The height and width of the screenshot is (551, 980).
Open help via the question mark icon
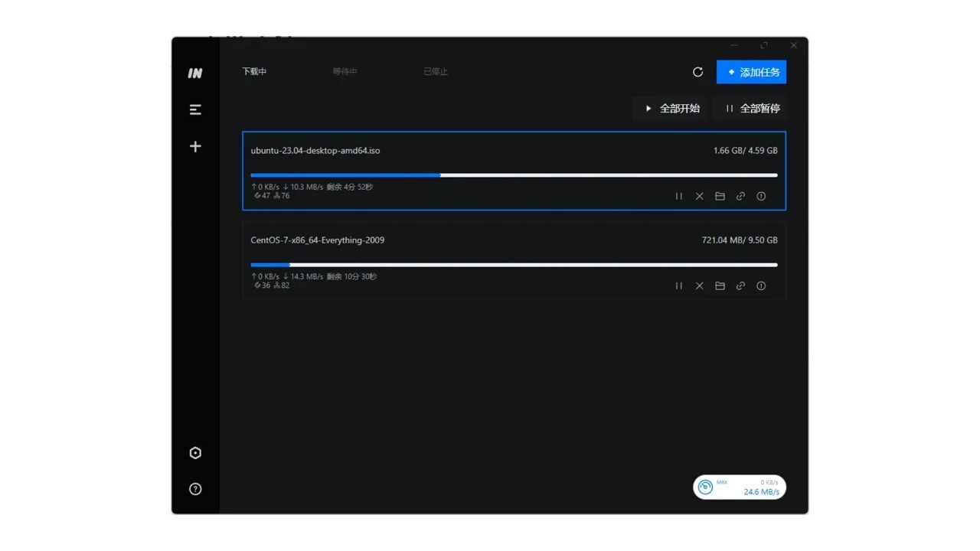point(195,489)
